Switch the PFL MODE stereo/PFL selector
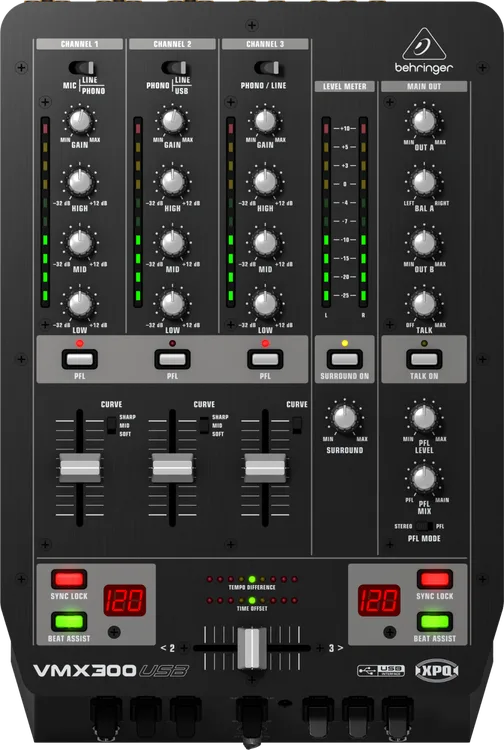Image resolution: width=504 pixels, height=750 pixels. 424,526
